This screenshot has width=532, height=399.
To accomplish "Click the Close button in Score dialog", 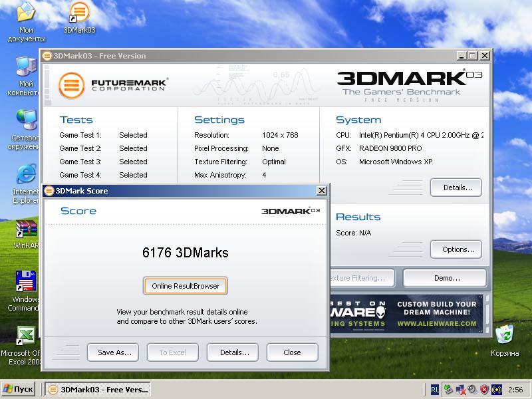I will pos(293,352).
